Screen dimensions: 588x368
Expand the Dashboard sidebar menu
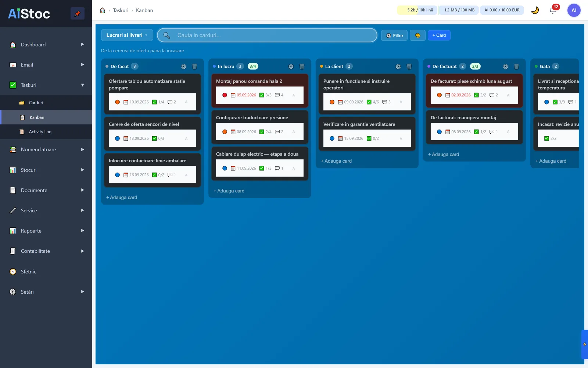coord(46,45)
